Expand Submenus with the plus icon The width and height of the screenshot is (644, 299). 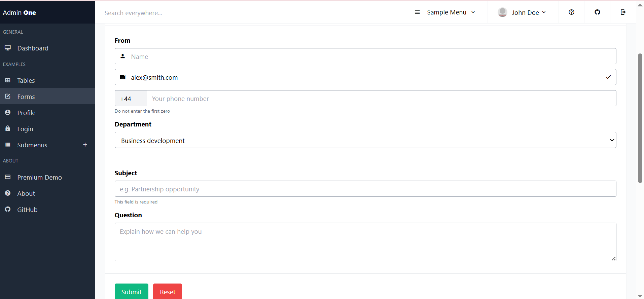[x=85, y=145]
